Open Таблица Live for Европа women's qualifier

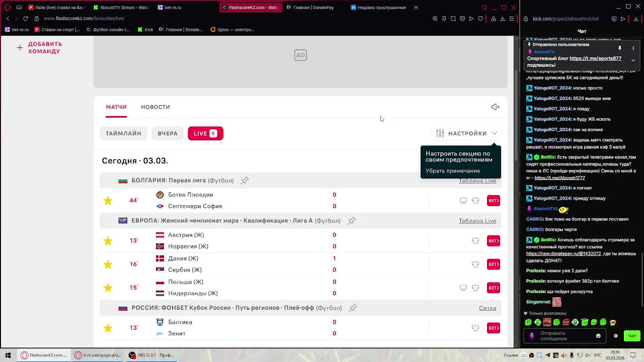[477, 221]
